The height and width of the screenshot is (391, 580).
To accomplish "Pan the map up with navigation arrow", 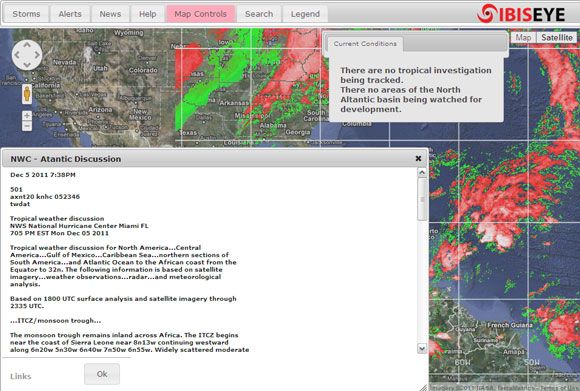I will [x=27, y=45].
